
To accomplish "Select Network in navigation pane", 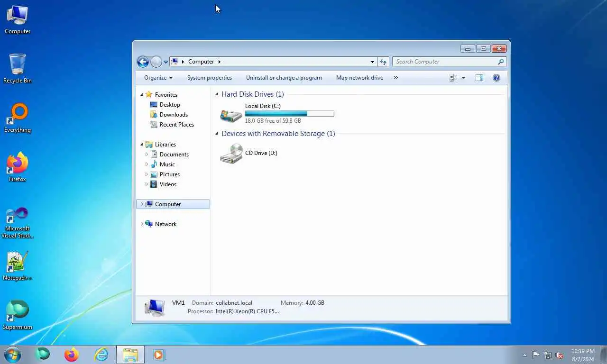I will click(166, 224).
